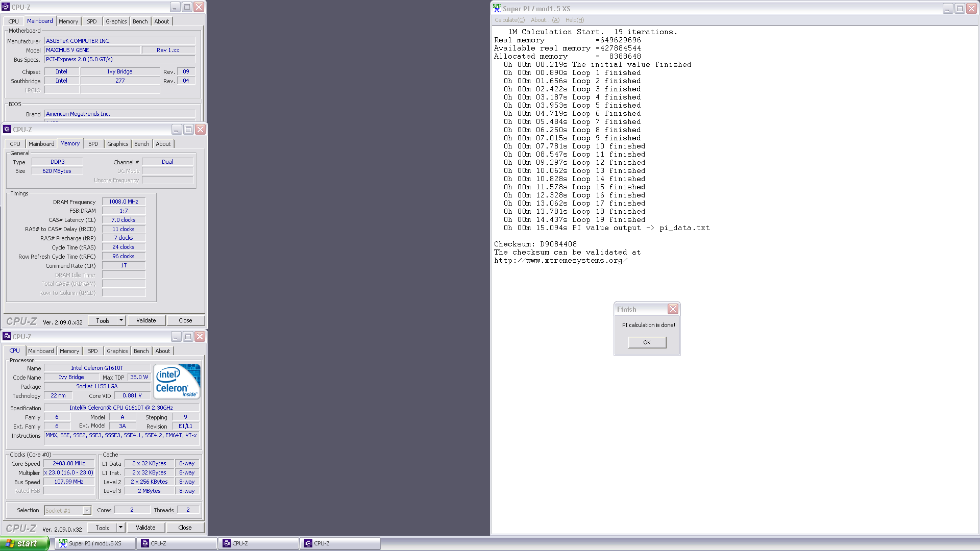Click the Checksum D9084408 text line
Image resolution: width=980 pixels, height=551 pixels.
point(535,244)
